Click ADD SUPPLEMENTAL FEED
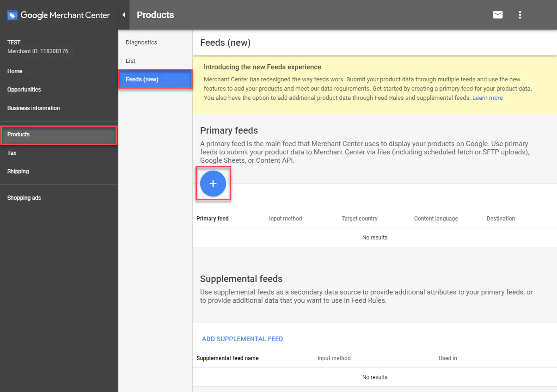 tap(242, 339)
